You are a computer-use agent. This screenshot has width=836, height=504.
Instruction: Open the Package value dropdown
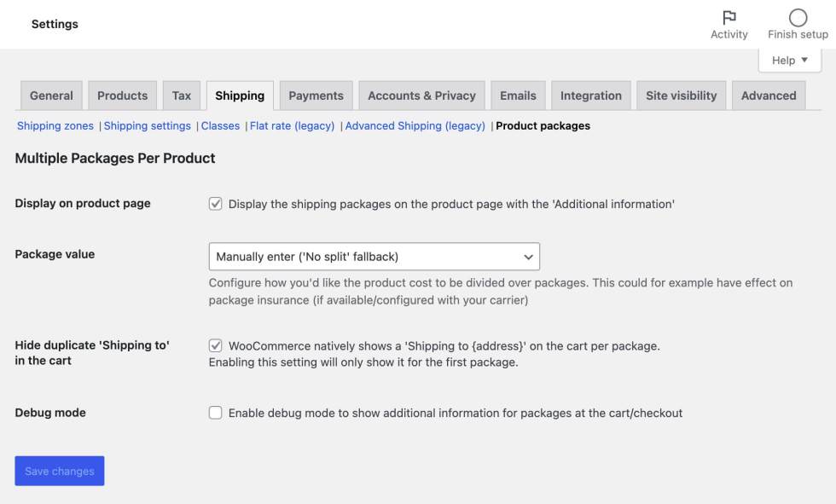[374, 257]
